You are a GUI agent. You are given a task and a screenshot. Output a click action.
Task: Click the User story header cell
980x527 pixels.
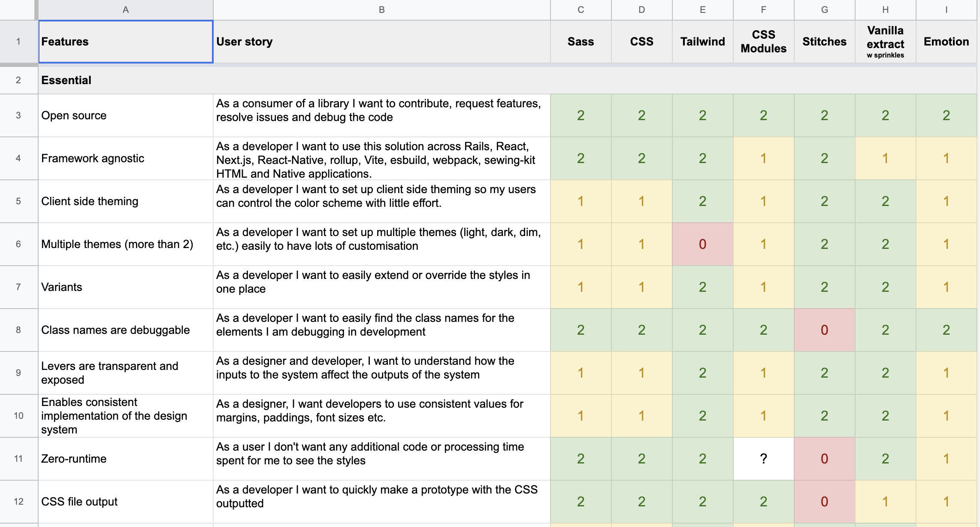(x=382, y=42)
